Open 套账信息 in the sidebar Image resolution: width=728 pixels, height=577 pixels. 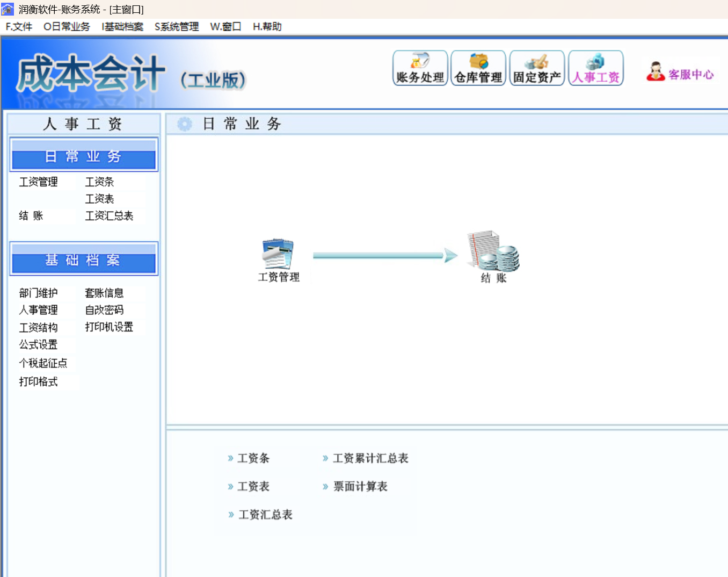[104, 293]
